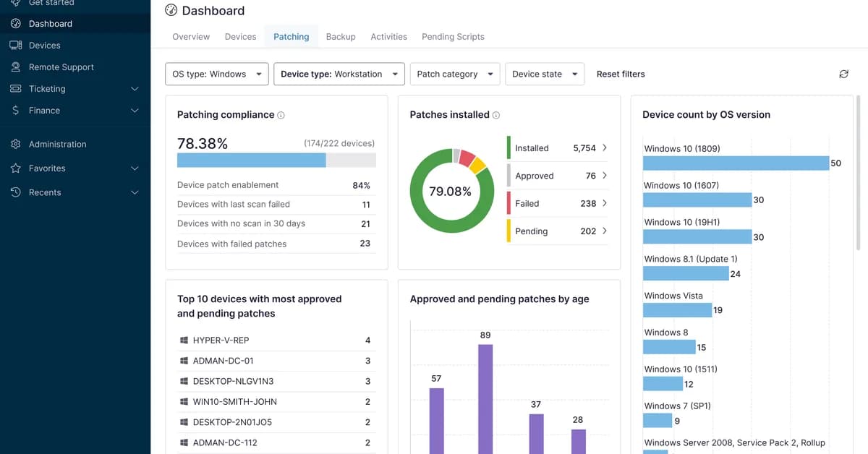Click the Recents clock icon
Image resolution: width=868 pixels, height=454 pixels.
point(16,192)
